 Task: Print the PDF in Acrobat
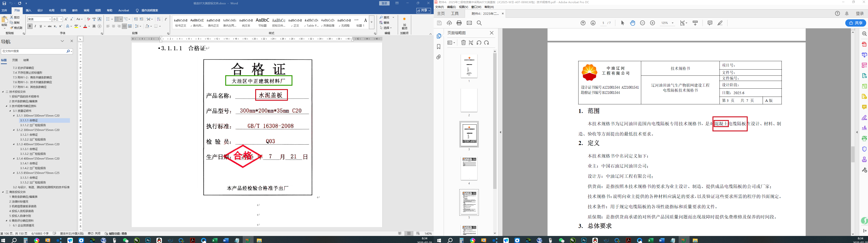point(459,23)
